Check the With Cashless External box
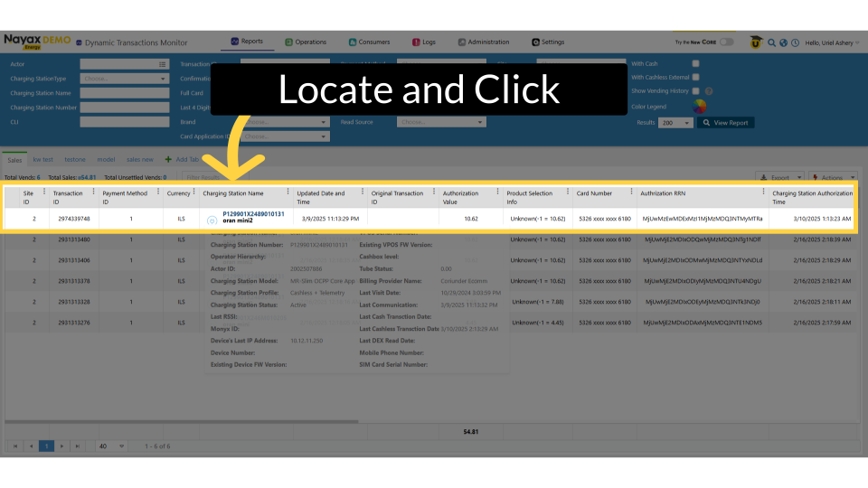868x488 pixels. [x=695, y=78]
